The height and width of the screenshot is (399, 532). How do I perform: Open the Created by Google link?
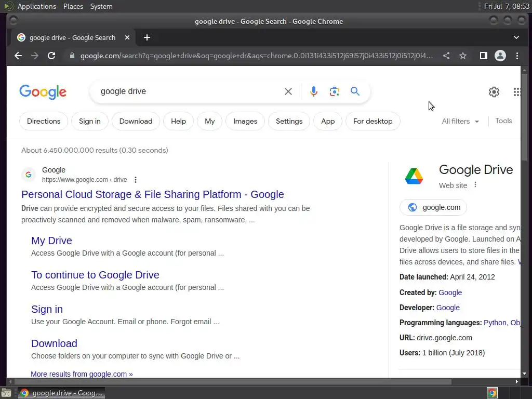click(x=450, y=292)
